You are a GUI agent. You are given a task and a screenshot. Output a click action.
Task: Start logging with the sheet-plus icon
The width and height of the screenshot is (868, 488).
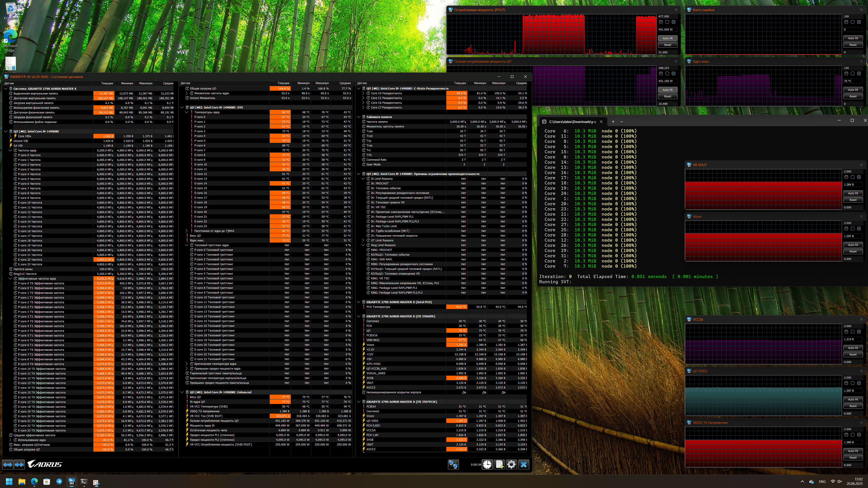point(499,464)
